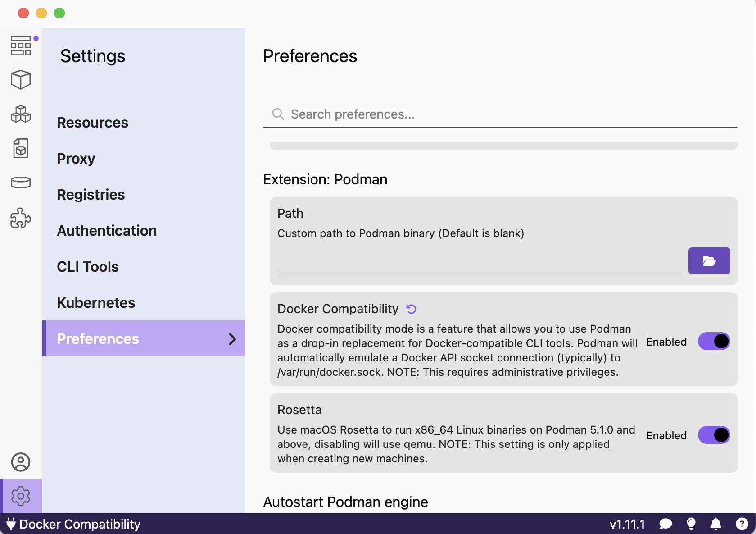Click the Settings gear icon
Screen dimensions: 756x534
tap(21, 496)
